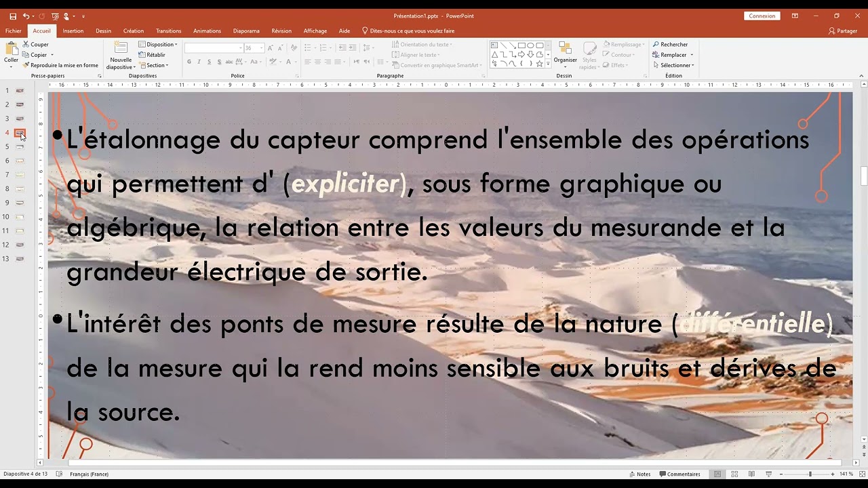The image size is (868, 488).
Task: Start slideshow from status bar
Action: click(768, 474)
